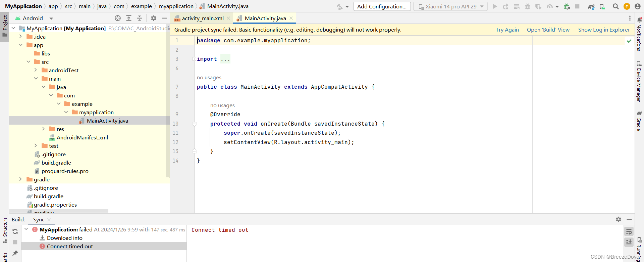Toggle scroll to end icon in build output

pos(629,242)
